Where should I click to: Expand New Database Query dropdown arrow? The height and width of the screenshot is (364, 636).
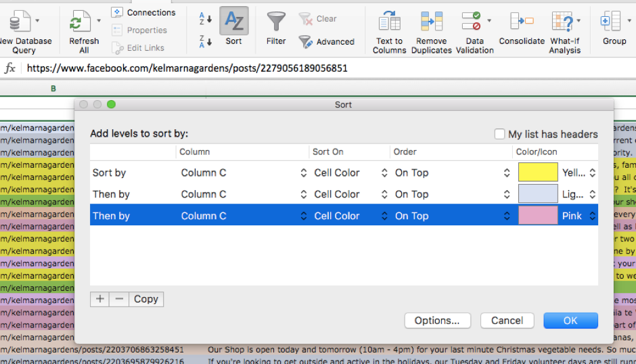point(37,20)
